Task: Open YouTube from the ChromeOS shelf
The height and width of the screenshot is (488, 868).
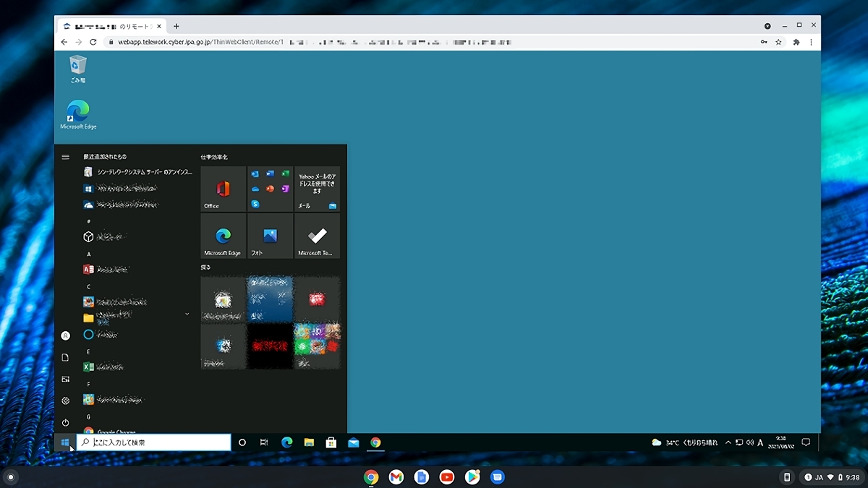Action: [x=446, y=477]
